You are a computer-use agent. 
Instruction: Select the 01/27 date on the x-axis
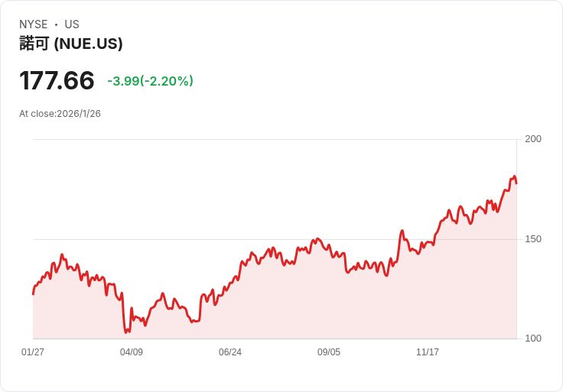click(33, 352)
